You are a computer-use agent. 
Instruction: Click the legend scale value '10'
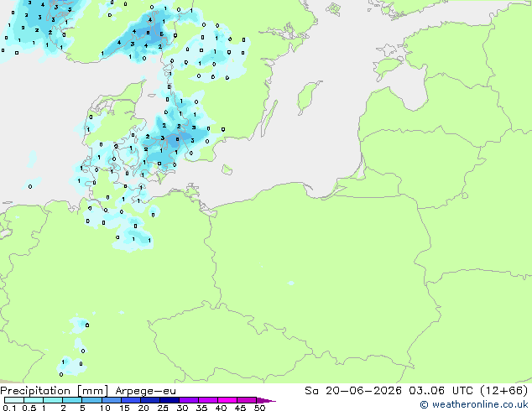pyautogui.click(x=105, y=408)
